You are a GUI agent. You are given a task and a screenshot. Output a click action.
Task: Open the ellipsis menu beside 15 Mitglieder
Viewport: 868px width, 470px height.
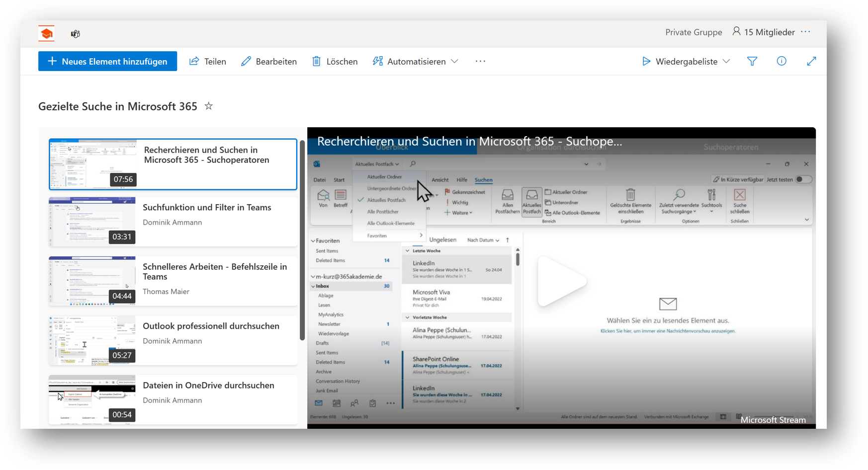point(806,32)
